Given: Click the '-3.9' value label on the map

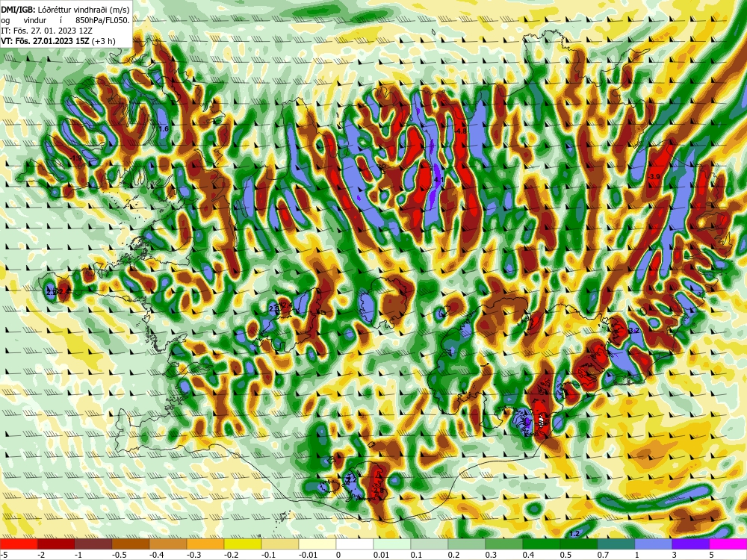Looking at the screenshot, I should click(x=654, y=177).
